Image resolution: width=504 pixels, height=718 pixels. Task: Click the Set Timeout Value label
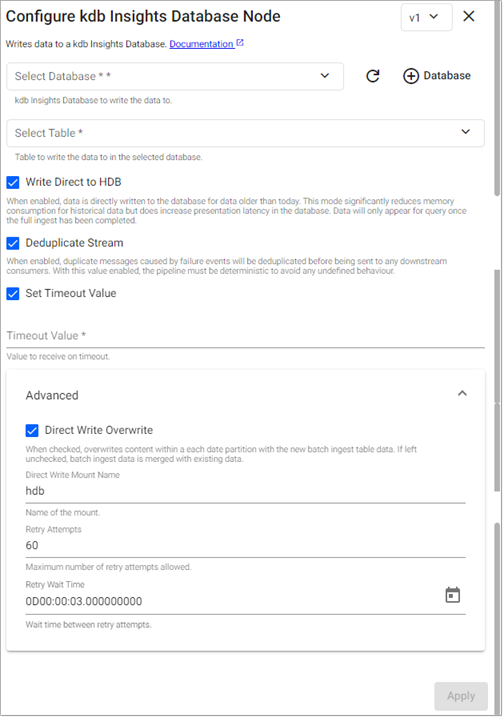click(x=71, y=294)
